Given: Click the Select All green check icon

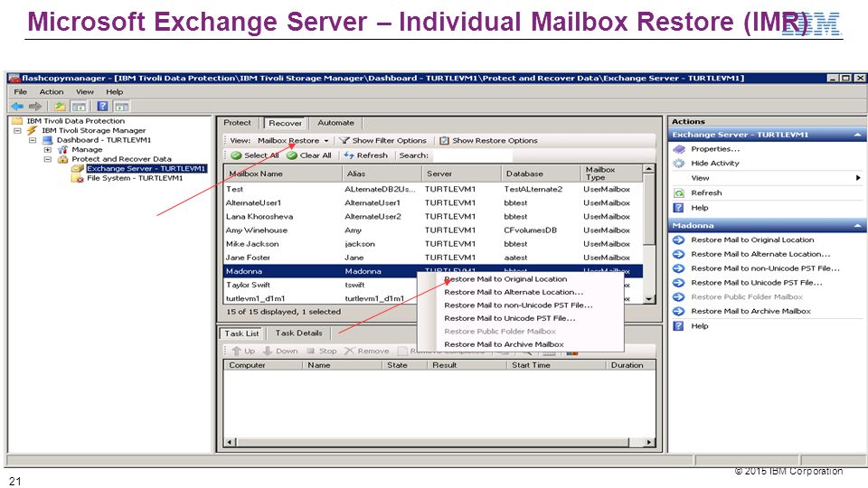Looking at the screenshot, I should pos(236,155).
